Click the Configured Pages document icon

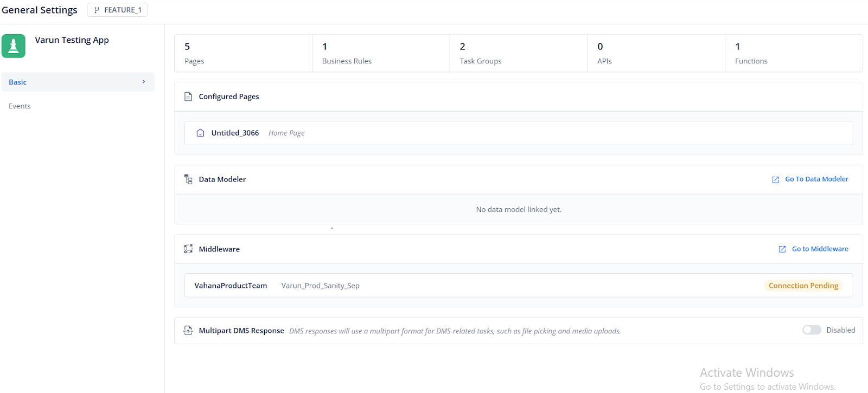(188, 96)
